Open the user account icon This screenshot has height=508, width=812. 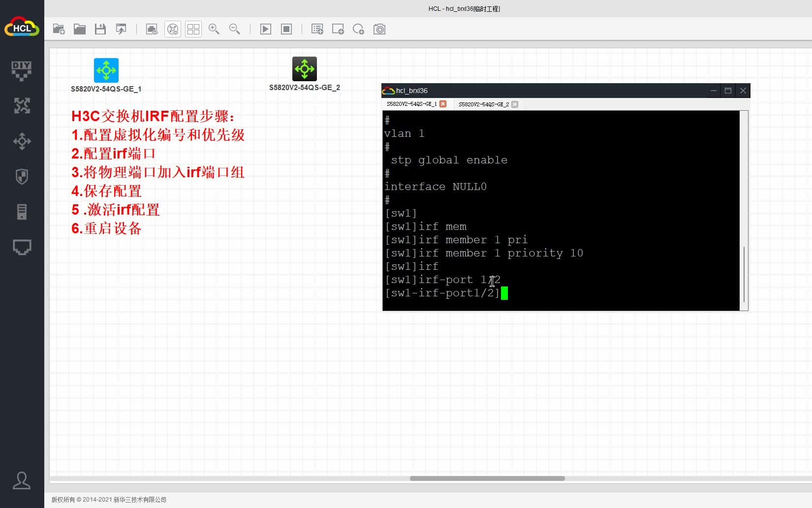click(x=22, y=480)
